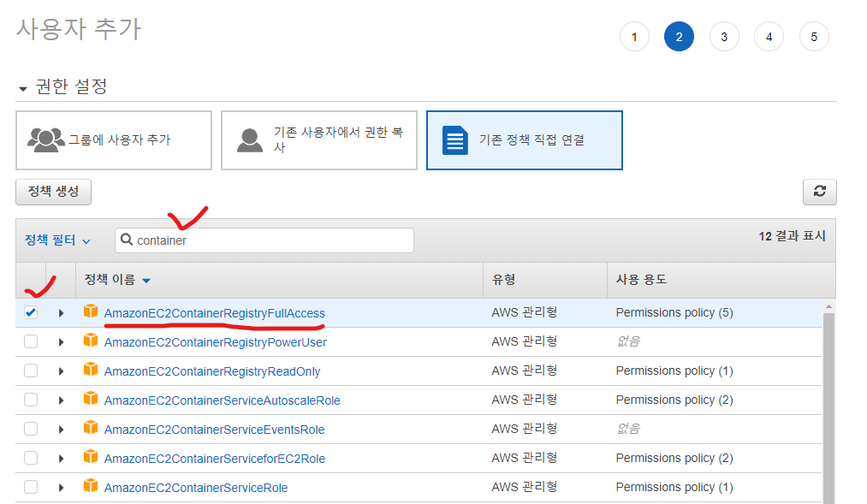Click the current step 2 indicator
This screenshot has height=504, width=867.
[679, 37]
